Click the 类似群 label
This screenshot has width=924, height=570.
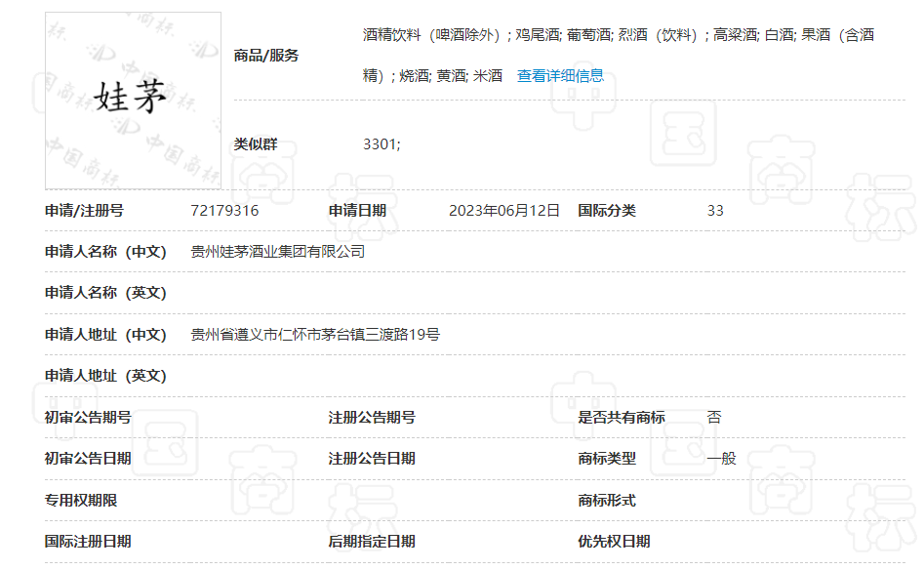tap(256, 144)
